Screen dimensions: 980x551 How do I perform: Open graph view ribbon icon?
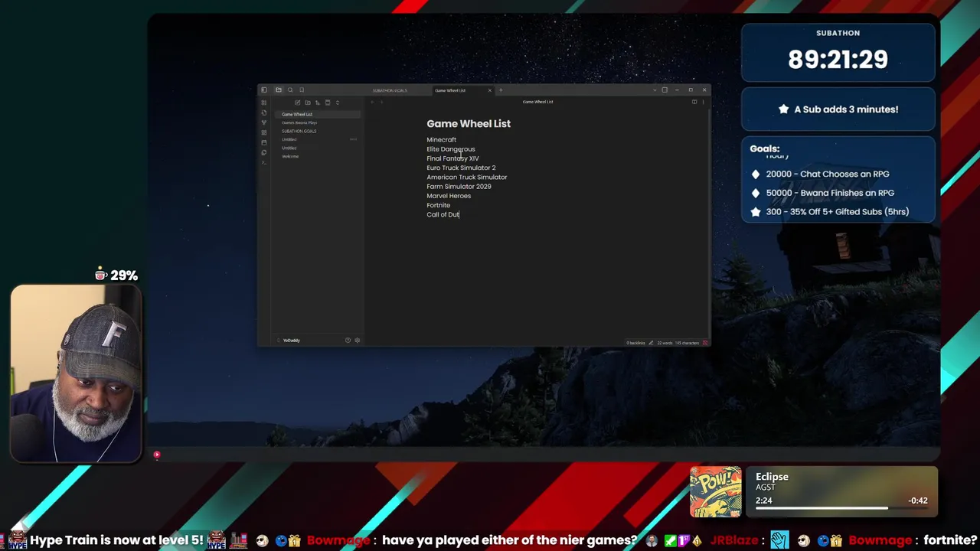coord(264,122)
